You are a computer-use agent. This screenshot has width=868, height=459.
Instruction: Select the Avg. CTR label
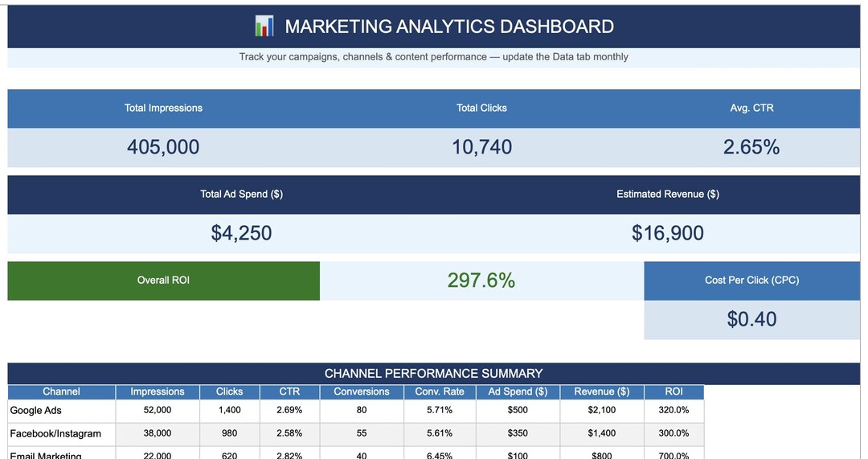pos(751,108)
